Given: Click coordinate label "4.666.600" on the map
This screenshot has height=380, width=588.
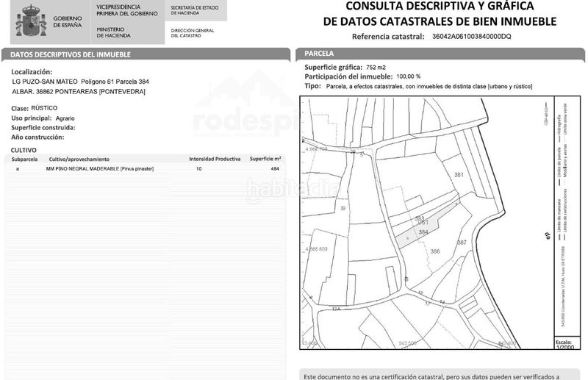Looking at the screenshot, I should point(316,249).
